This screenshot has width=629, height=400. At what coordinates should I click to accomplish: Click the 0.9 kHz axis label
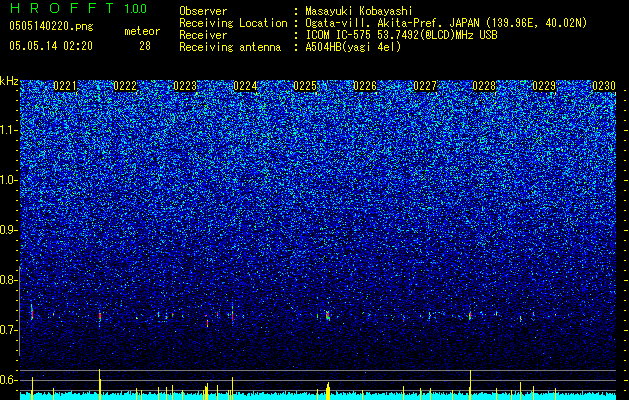pyautogui.click(x=8, y=230)
